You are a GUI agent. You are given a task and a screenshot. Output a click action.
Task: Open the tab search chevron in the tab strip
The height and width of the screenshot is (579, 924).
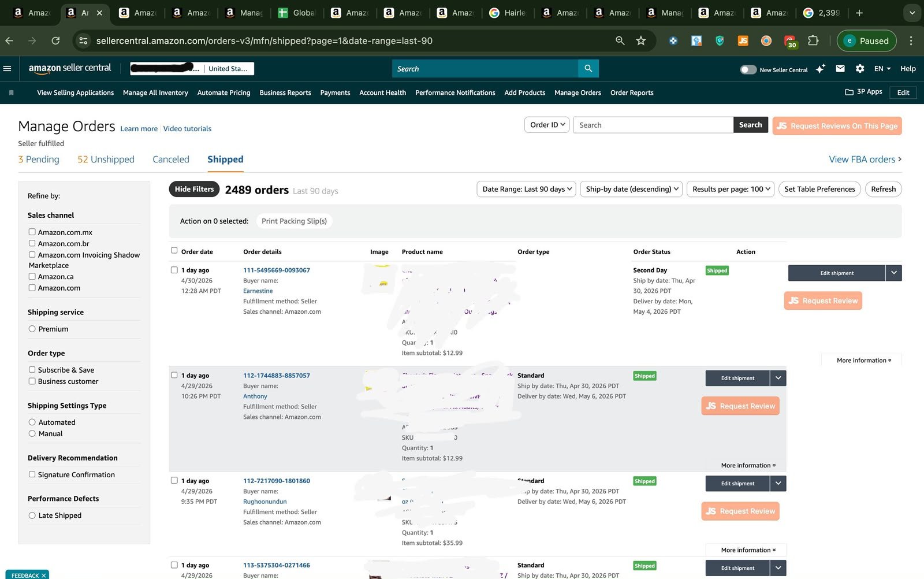pyautogui.click(x=912, y=13)
